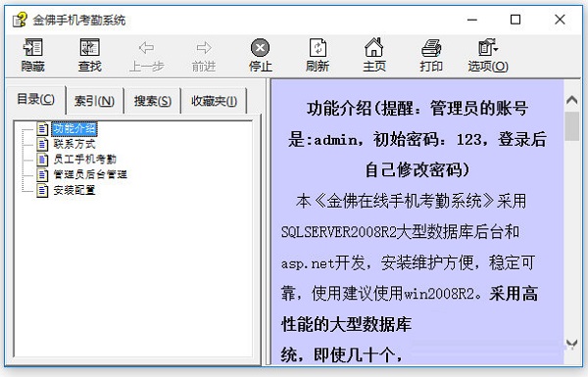Click the text line asp.net开发,安装维护方便
Screen dimensions: 588x377
point(377,262)
